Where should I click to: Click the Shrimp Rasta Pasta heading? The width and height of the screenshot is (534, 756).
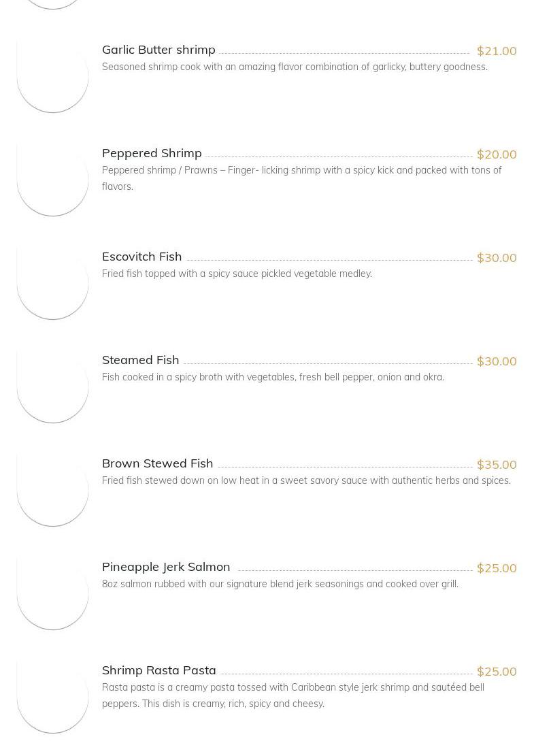point(158,670)
